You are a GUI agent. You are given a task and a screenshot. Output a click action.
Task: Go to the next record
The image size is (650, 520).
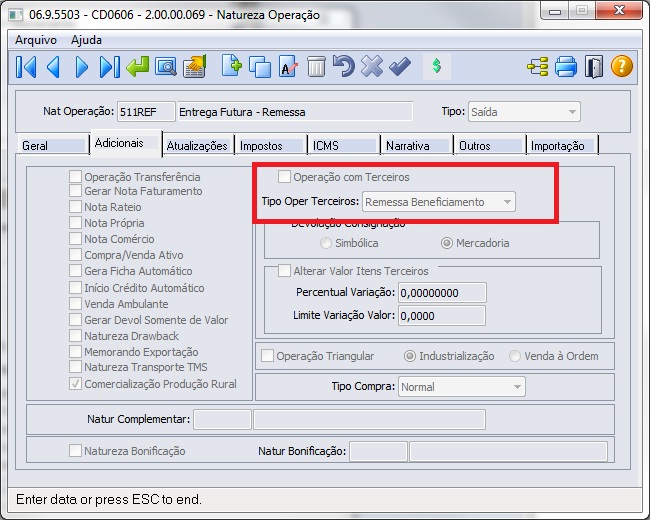(82, 67)
